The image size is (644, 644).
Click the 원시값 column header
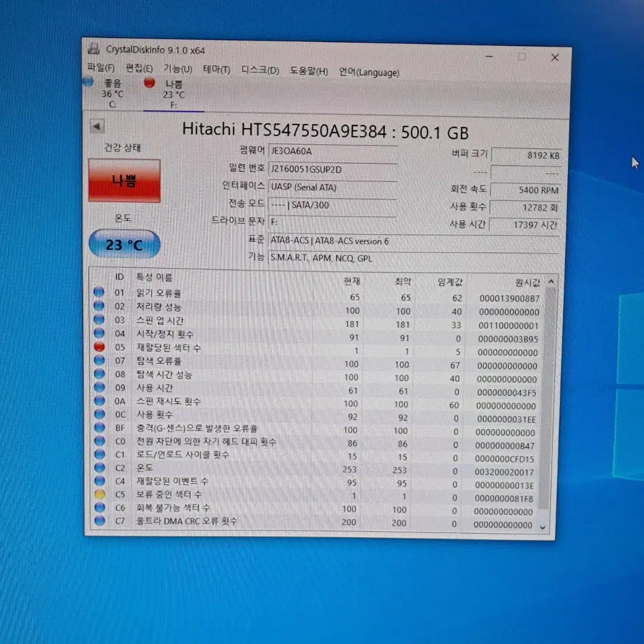(x=527, y=283)
